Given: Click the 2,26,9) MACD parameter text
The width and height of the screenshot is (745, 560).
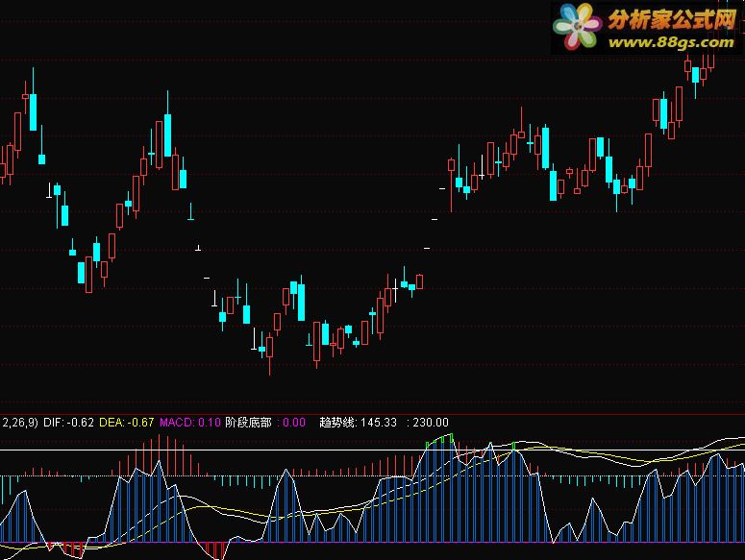Looking at the screenshot, I should tap(20, 423).
